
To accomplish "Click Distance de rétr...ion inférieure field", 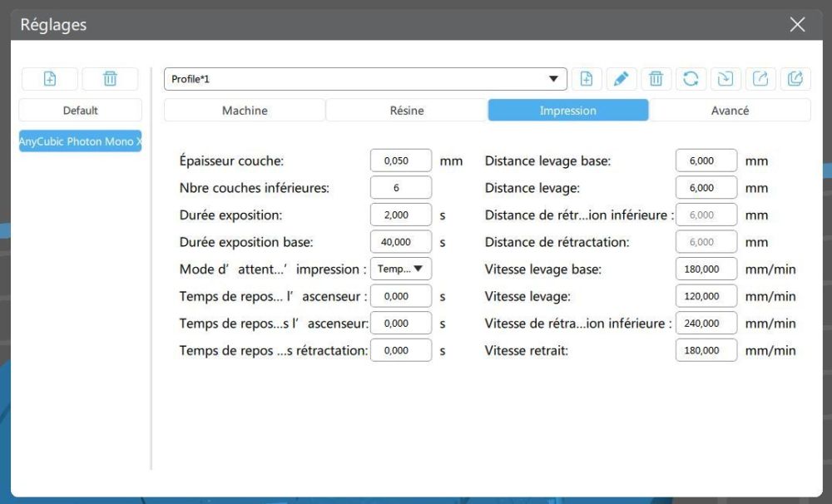I will coord(706,215).
